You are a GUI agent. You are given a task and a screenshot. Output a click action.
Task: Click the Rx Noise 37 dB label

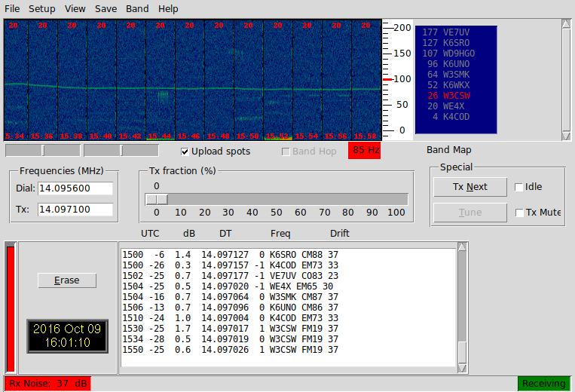(48, 384)
